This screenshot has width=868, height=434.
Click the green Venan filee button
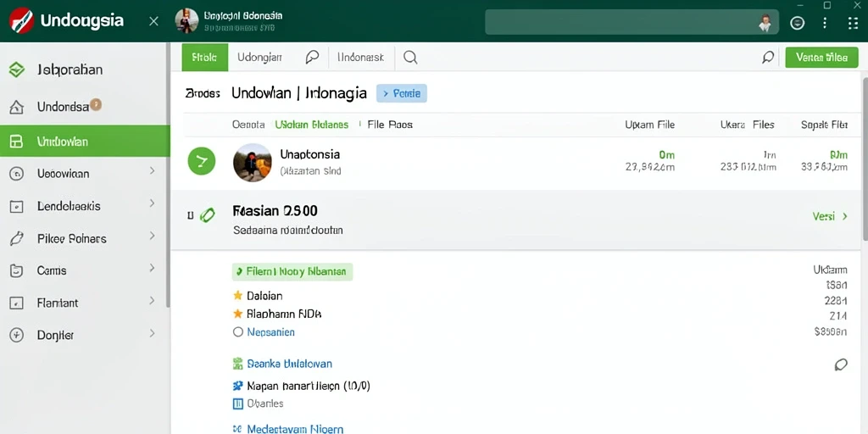point(821,57)
